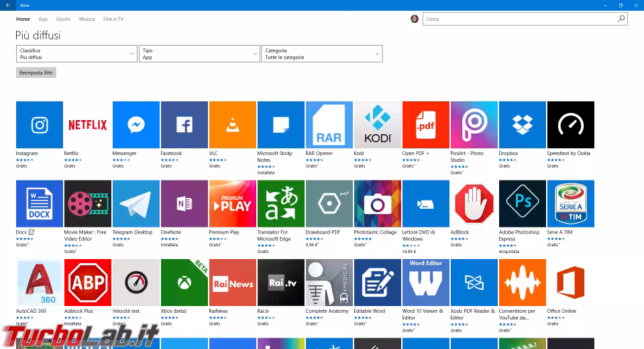Go to the Musica tab

(x=87, y=19)
